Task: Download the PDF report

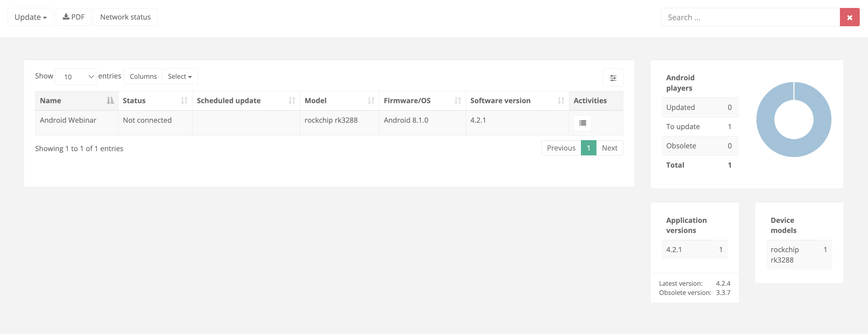Action: [x=74, y=17]
